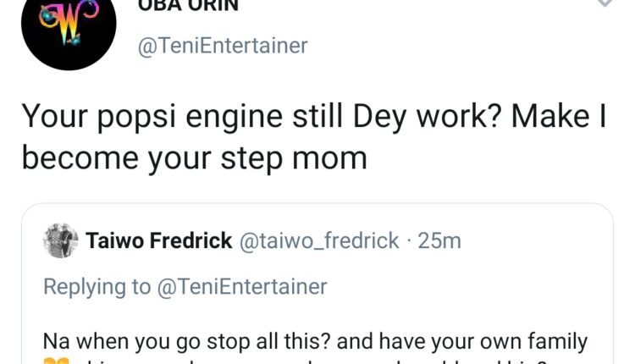Tap the emoji below the quoted tweet text
The image size is (635, 364).
pos(55,361)
